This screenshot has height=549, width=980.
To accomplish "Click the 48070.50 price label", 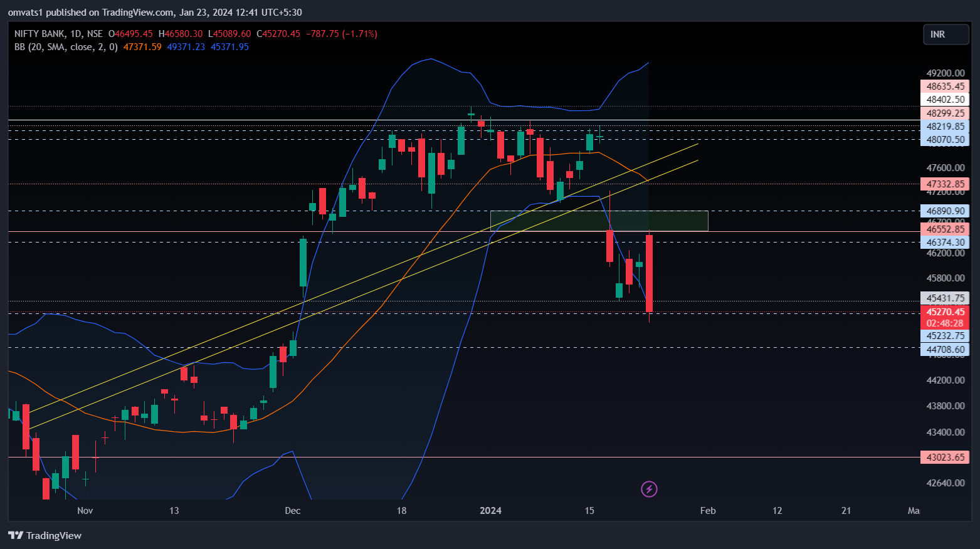I will click(x=945, y=140).
